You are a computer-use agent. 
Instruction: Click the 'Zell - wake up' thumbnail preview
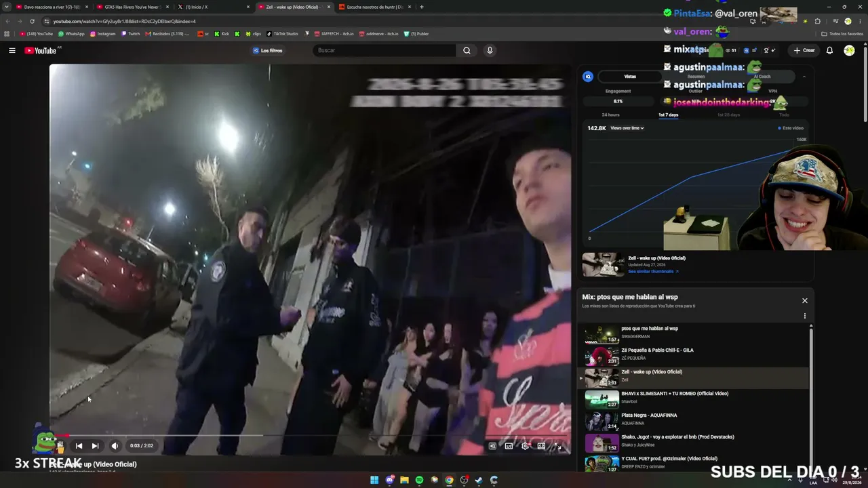coord(603,264)
